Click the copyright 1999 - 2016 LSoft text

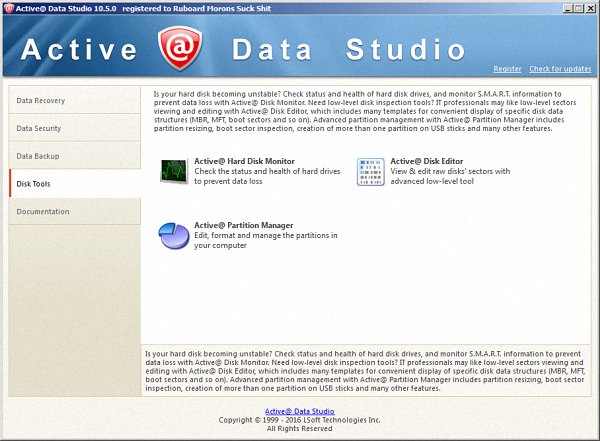(x=300, y=420)
